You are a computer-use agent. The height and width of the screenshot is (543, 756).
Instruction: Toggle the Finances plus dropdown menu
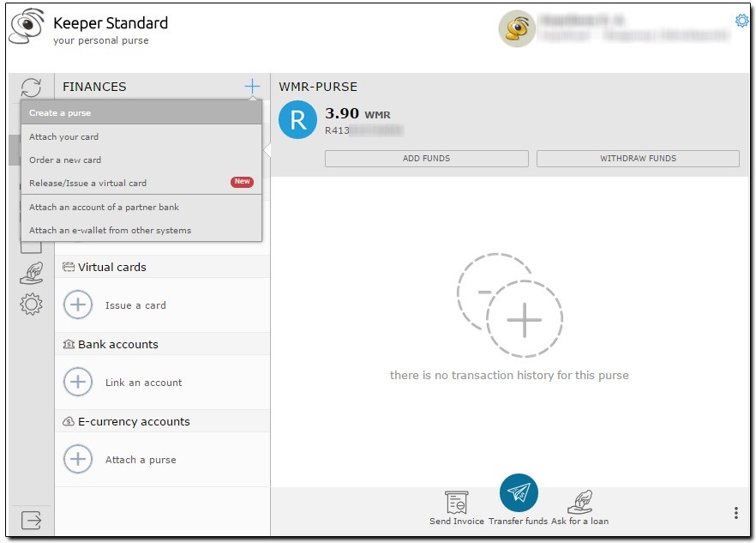[x=251, y=87]
